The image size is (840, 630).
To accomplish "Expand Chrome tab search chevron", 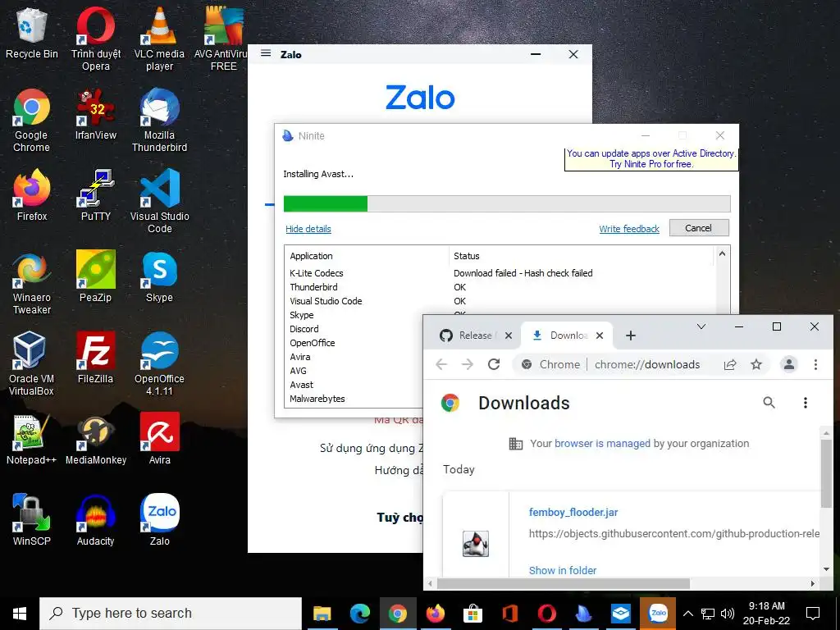I will (701, 326).
